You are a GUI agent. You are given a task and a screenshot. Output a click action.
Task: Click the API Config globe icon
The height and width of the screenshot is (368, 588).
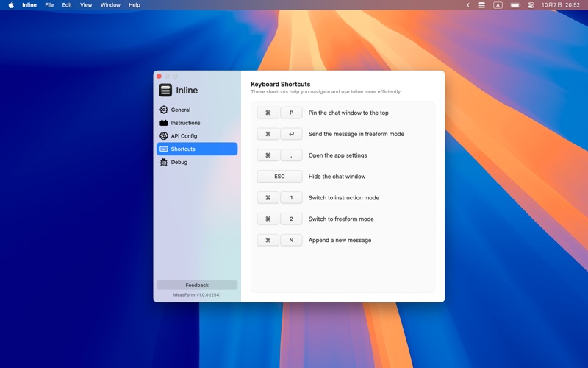163,136
